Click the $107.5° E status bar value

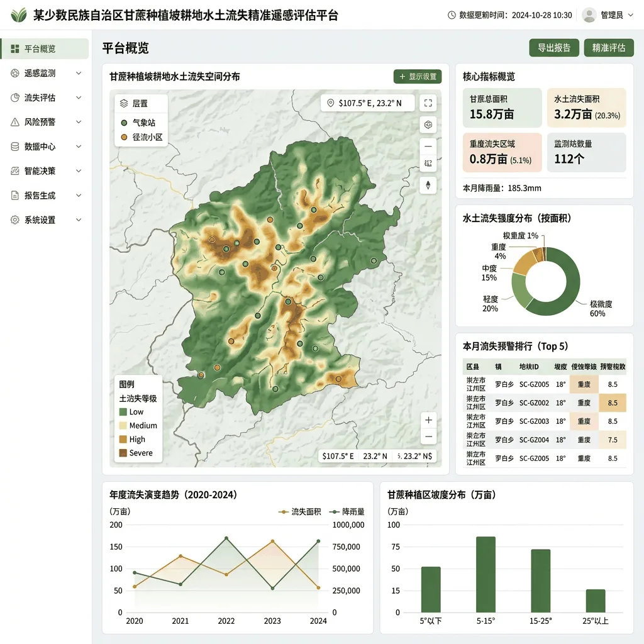tap(338, 457)
